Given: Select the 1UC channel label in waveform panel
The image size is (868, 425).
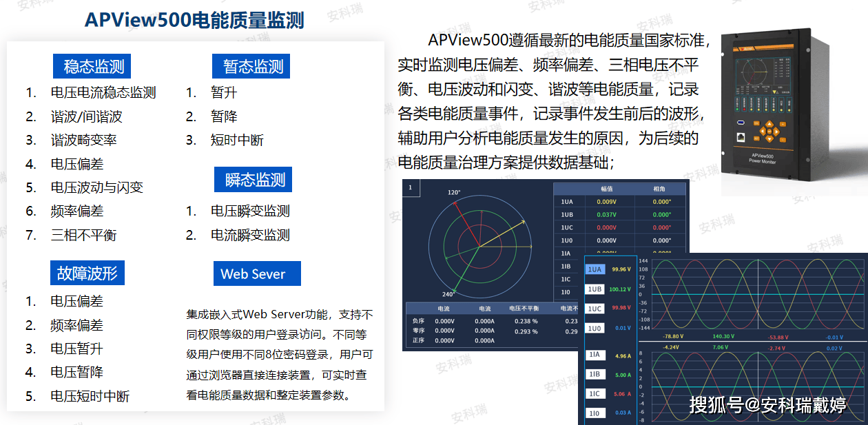Looking at the screenshot, I should point(596,309).
